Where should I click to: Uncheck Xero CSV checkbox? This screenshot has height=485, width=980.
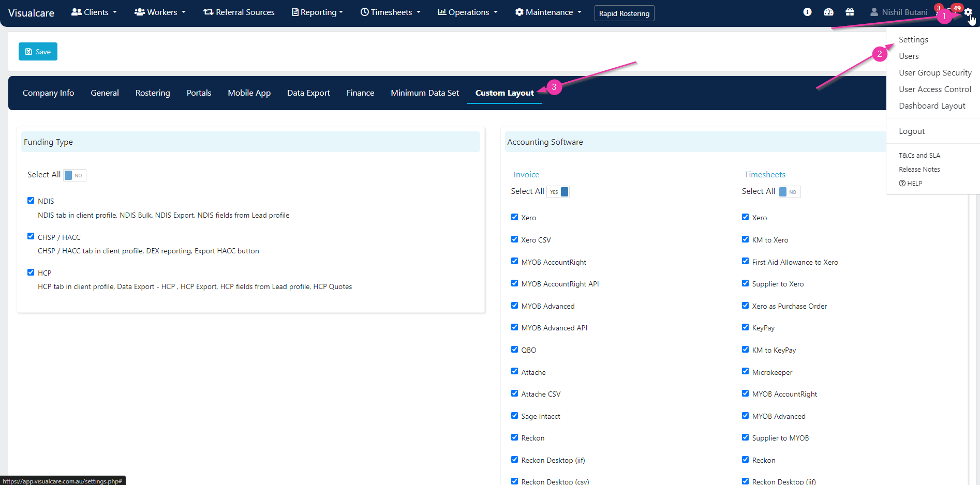click(514, 239)
